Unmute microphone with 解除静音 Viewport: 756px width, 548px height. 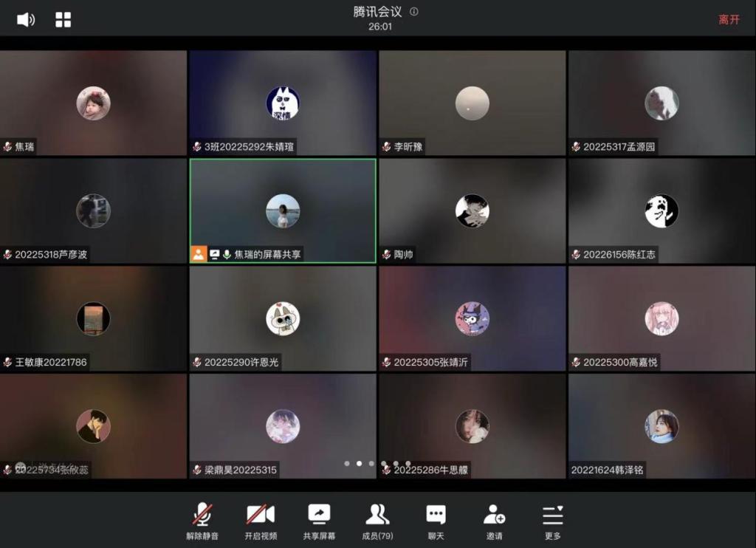click(202, 515)
